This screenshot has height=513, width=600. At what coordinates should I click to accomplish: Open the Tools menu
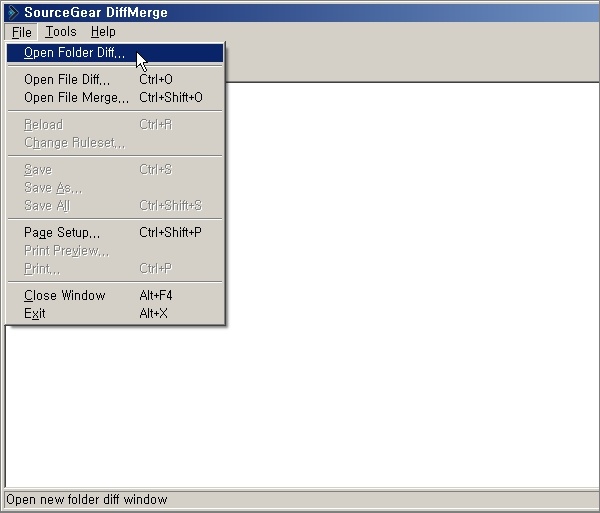[x=61, y=32]
